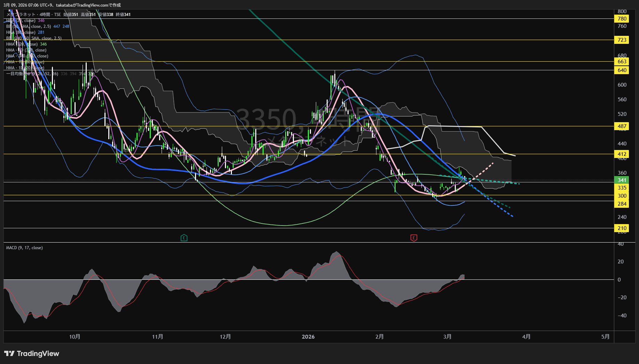Select the yellow 210 price label

[622, 228]
